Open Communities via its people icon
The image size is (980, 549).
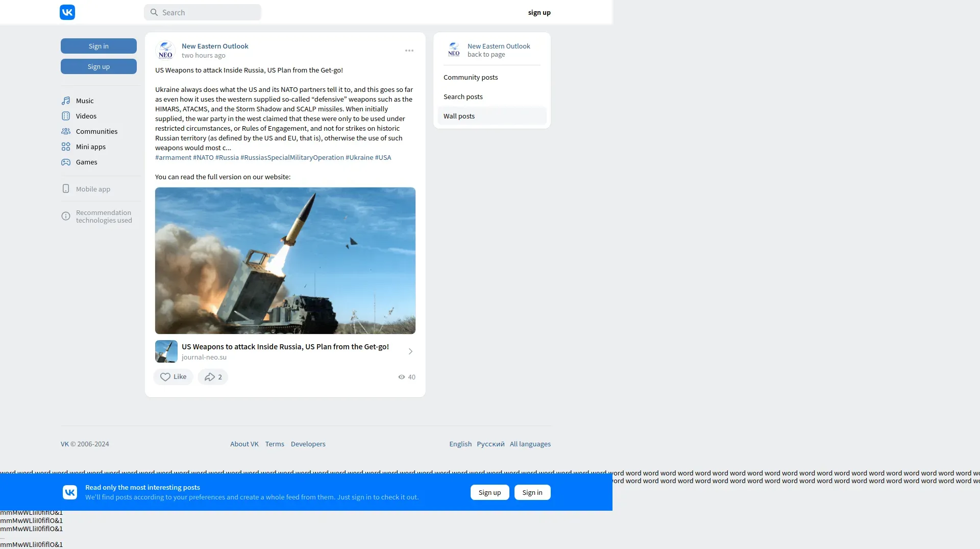(x=66, y=131)
